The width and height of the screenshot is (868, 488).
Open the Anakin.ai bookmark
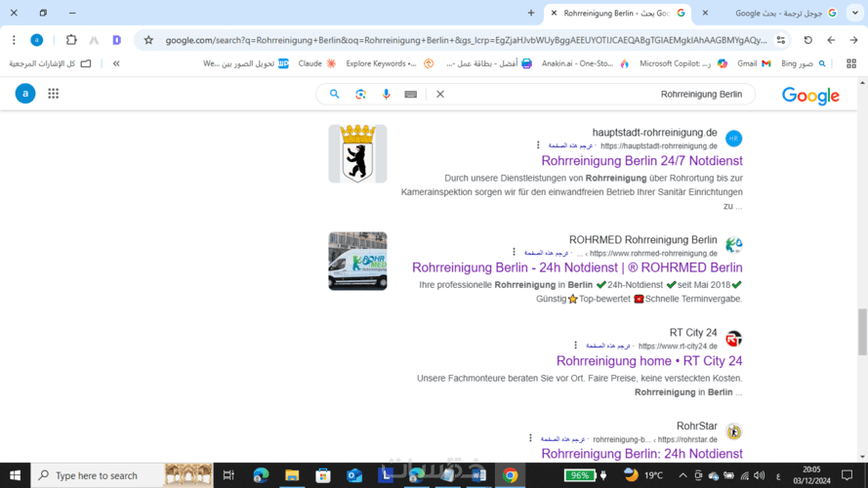[585, 63]
